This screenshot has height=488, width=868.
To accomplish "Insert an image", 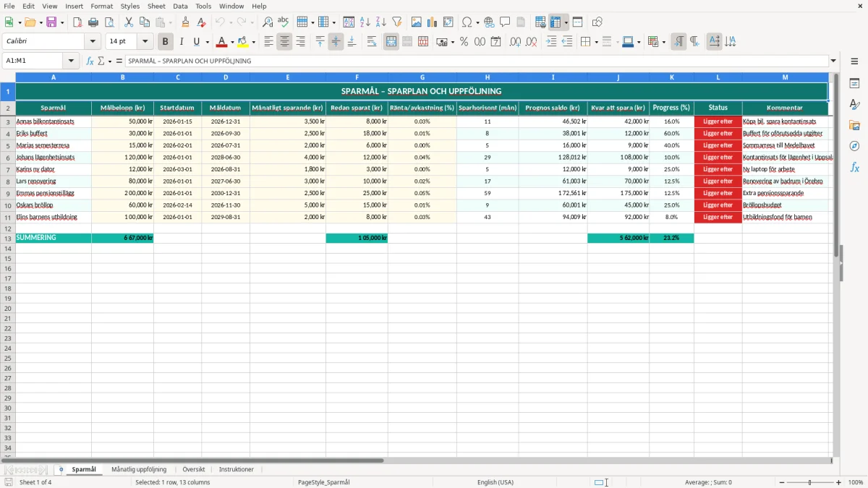I will coord(417,22).
